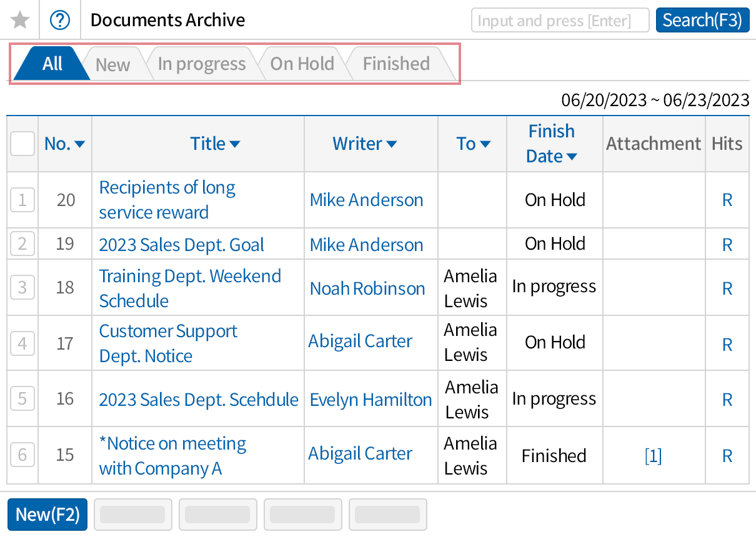
Task: Open the Title column sort dropdown
Action: coord(235,144)
